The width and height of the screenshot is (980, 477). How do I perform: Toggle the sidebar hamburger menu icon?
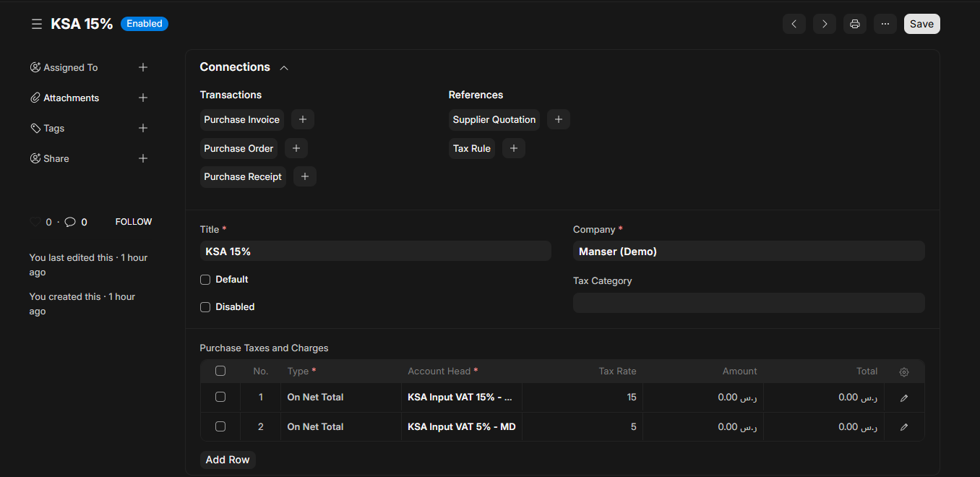tap(37, 24)
